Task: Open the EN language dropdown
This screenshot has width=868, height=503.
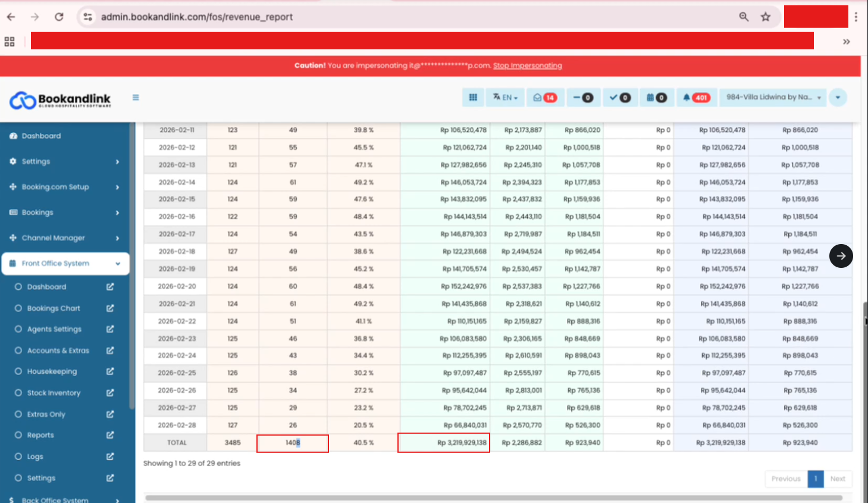Action: (x=505, y=97)
